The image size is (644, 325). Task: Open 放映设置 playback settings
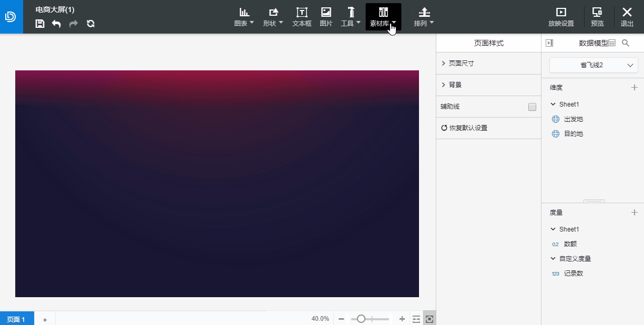point(561,17)
